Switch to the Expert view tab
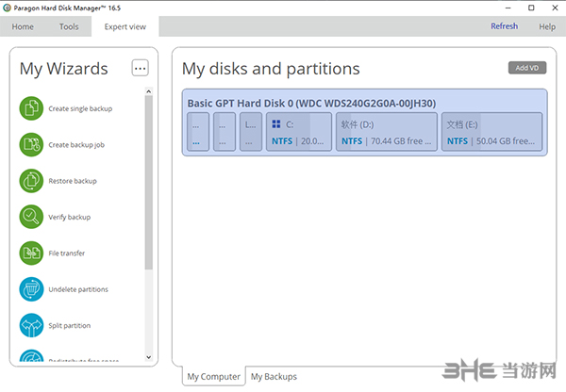 point(125,26)
